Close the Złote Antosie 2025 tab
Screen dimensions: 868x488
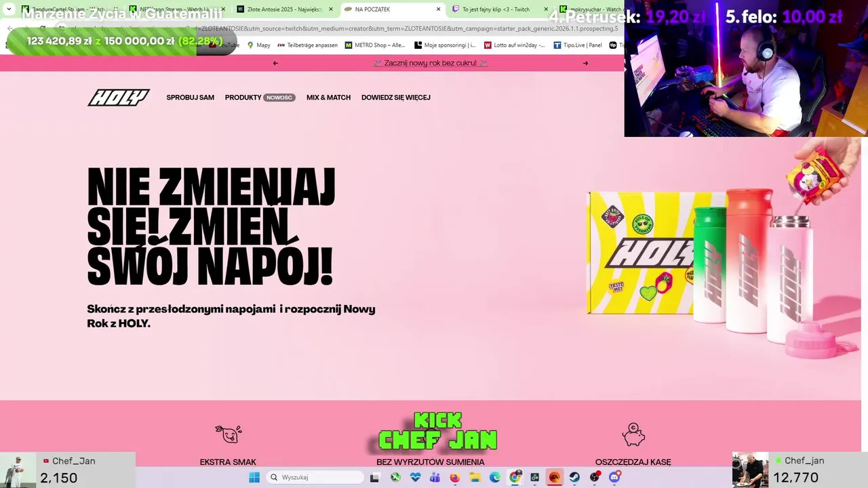click(x=331, y=9)
